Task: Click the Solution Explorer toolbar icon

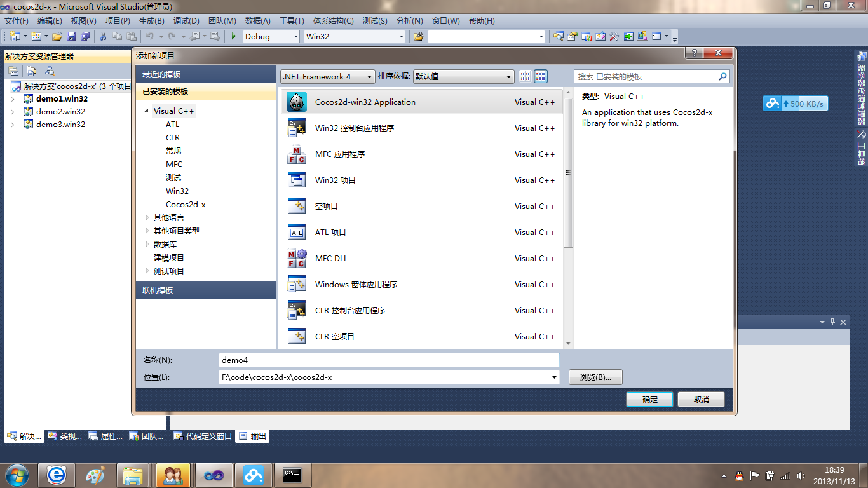Action: [x=558, y=36]
